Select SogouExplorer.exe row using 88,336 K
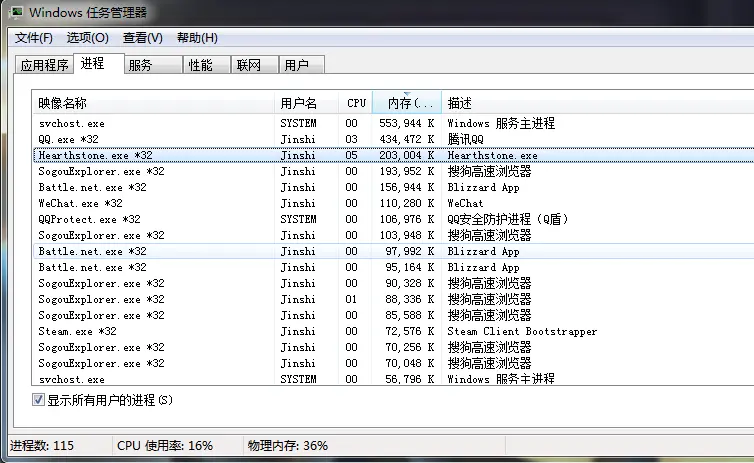Viewport: 754px width, 463px height. (393, 299)
